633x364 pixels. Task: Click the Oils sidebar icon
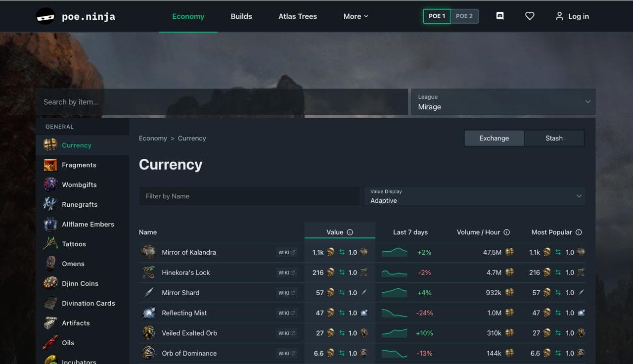pos(50,343)
